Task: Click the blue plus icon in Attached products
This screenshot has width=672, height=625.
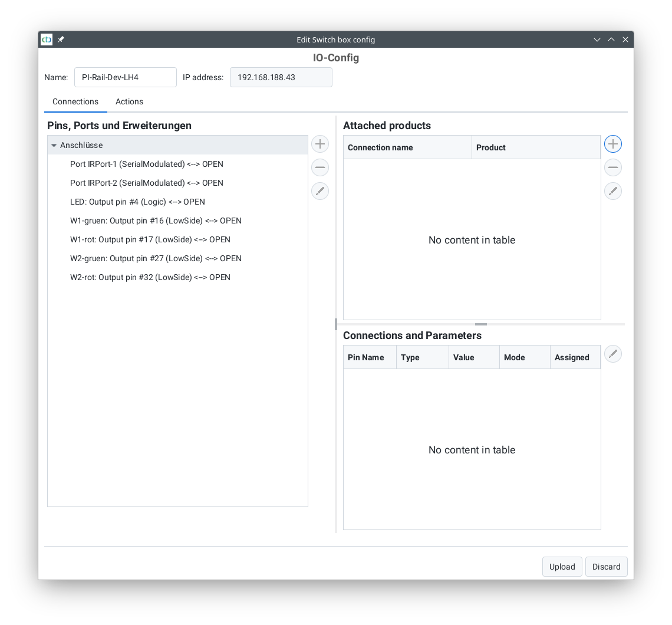Action: [612, 143]
